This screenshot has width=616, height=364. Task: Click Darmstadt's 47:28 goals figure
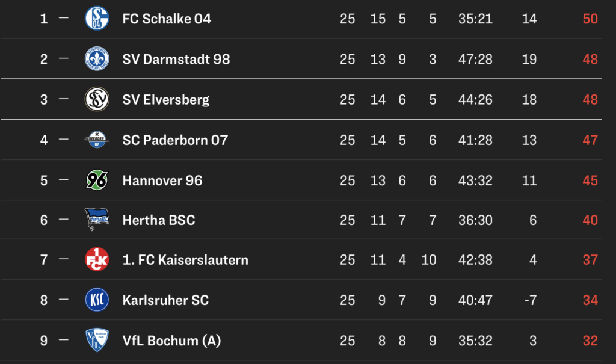pos(475,59)
